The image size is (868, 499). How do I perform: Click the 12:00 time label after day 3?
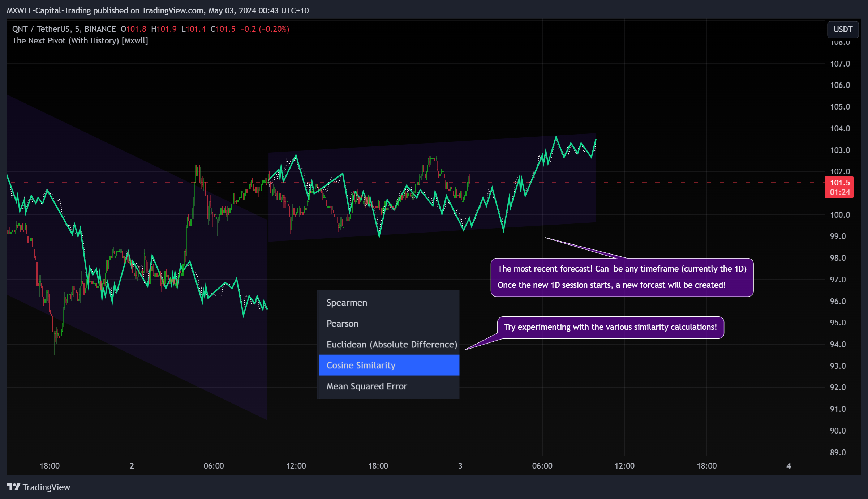coord(624,466)
